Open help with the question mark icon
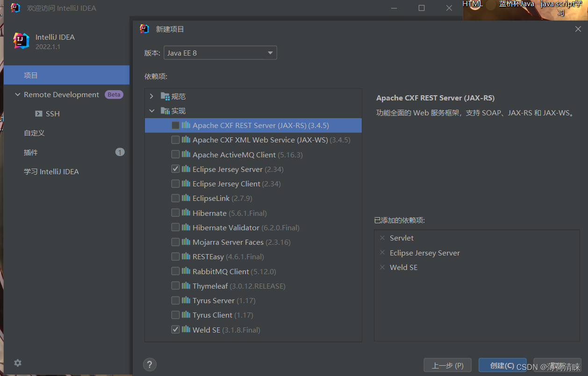This screenshot has width=588, height=376. [x=150, y=365]
